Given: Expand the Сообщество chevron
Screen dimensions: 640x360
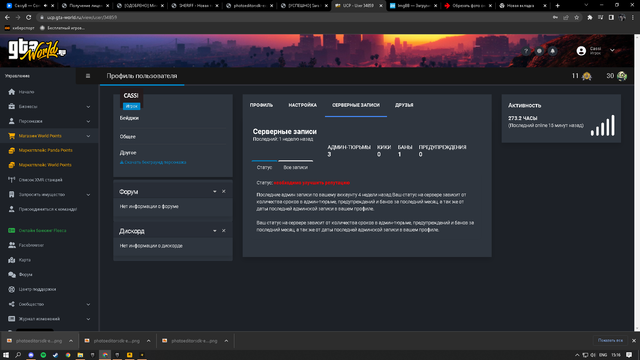Looking at the screenshot, I should pyautogui.click(x=88, y=304).
